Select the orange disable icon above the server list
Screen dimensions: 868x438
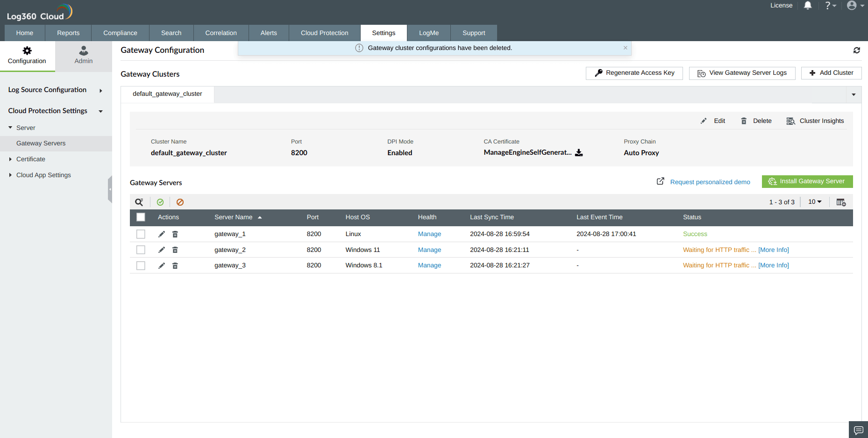point(180,202)
